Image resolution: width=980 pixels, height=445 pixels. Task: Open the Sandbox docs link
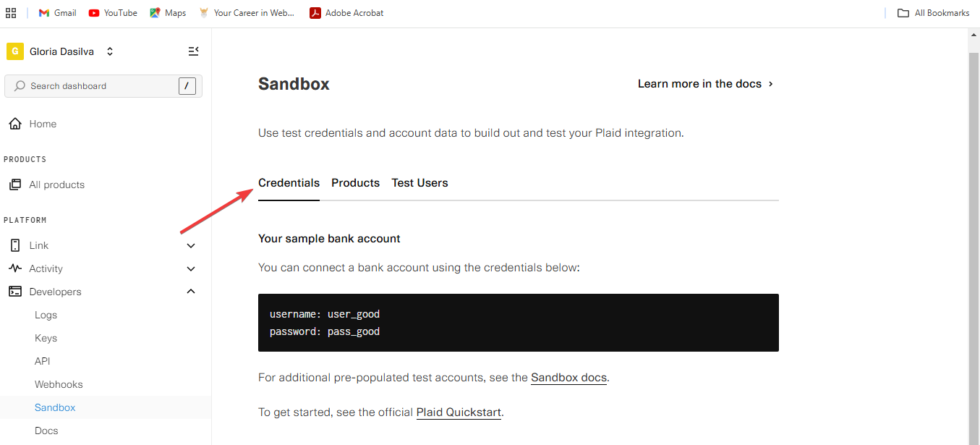(568, 377)
